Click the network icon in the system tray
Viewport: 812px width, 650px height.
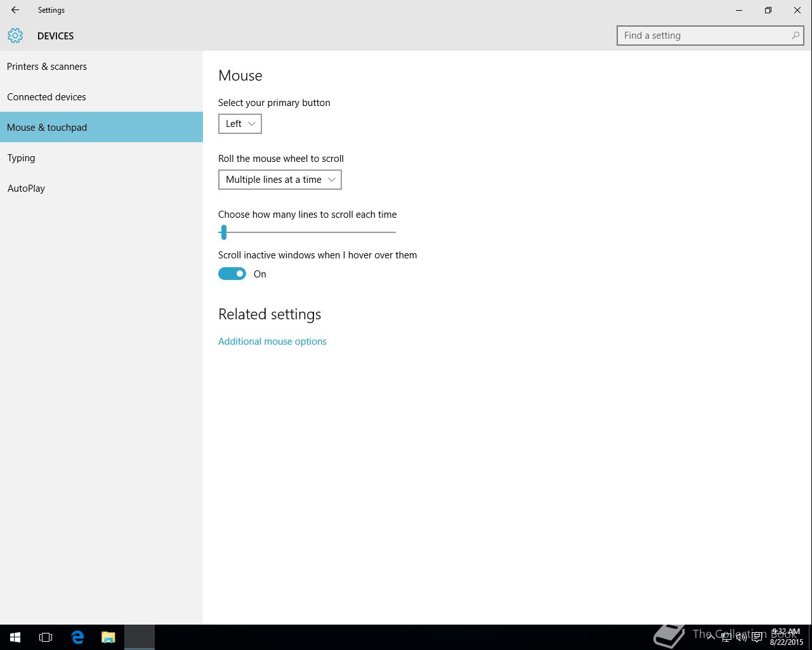tap(726, 637)
